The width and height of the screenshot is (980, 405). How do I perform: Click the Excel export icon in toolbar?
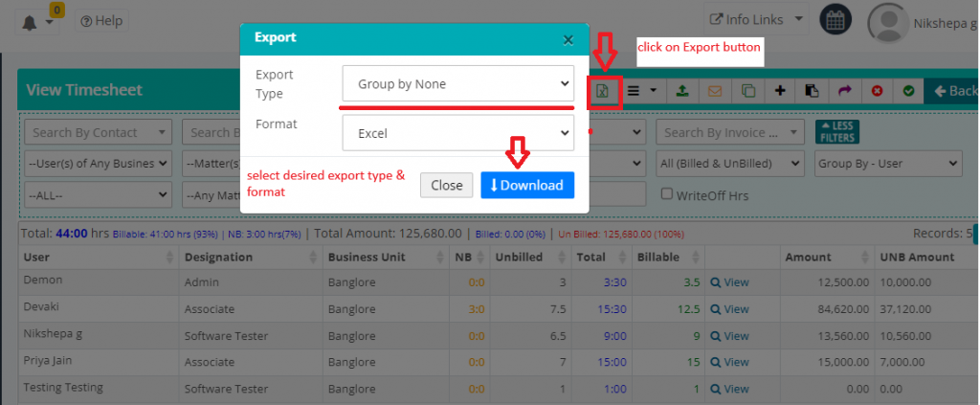coord(603,91)
